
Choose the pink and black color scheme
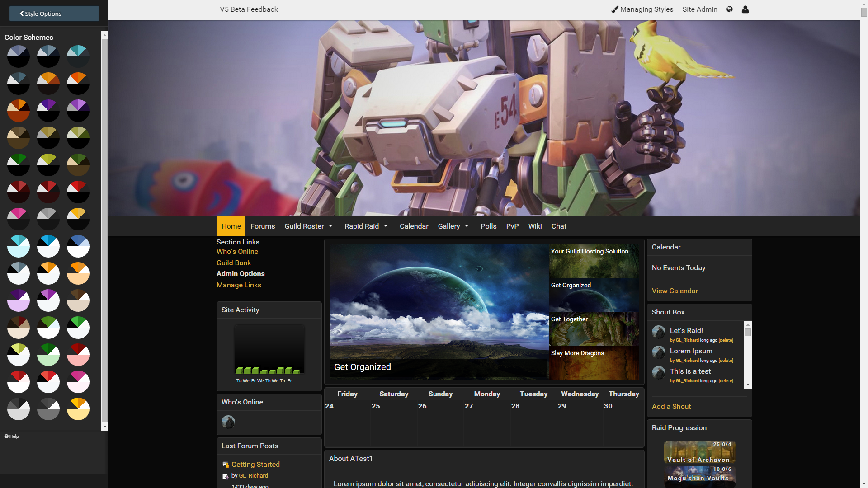tap(19, 219)
